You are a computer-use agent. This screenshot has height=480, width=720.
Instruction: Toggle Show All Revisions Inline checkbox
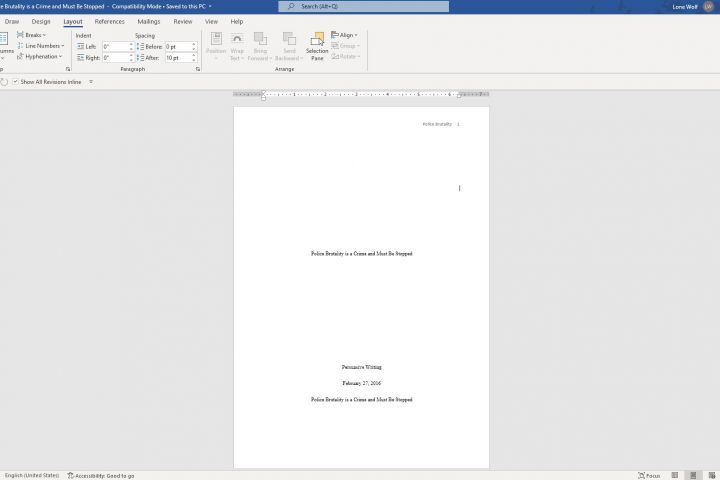pos(15,82)
